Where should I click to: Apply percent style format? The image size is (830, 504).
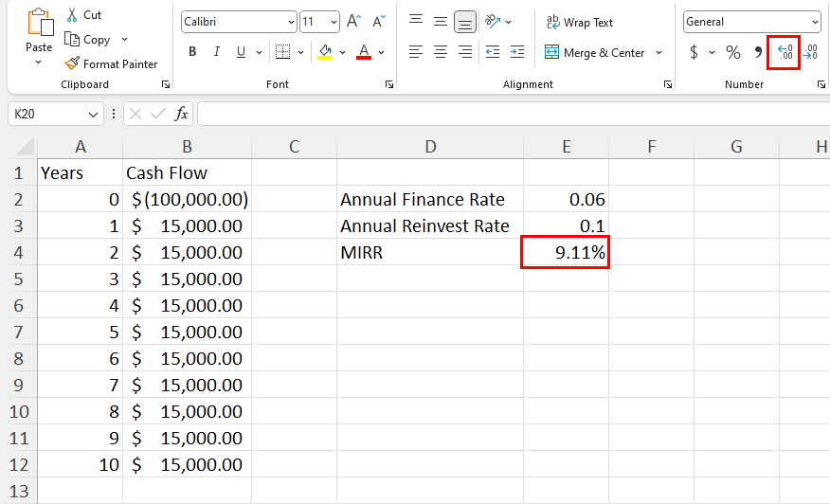(x=733, y=52)
